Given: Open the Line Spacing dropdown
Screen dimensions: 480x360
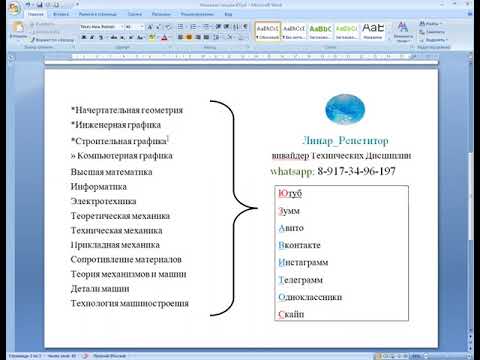Looking at the screenshot, I should (x=217, y=37).
